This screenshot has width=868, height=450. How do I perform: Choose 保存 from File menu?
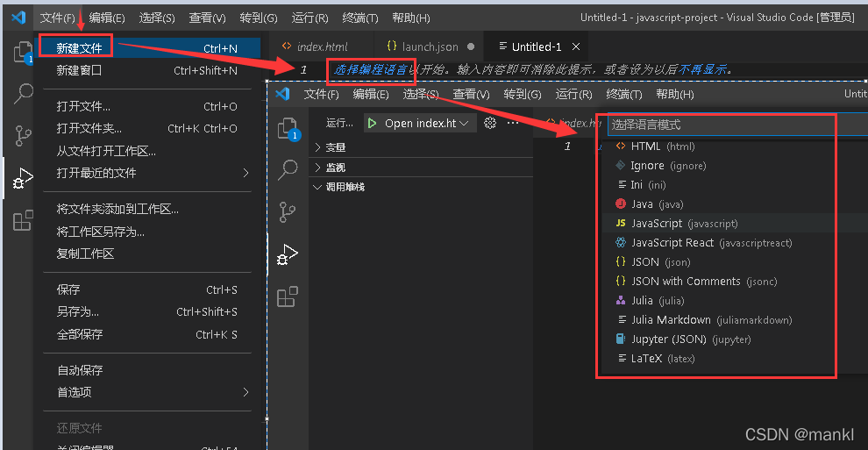147,289
